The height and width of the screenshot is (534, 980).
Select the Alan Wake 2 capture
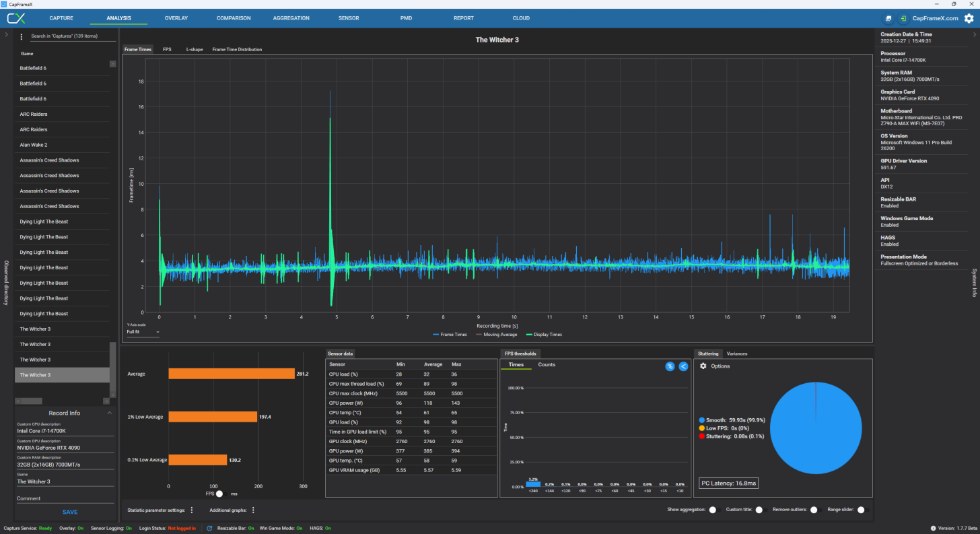(x=62, y=145)
